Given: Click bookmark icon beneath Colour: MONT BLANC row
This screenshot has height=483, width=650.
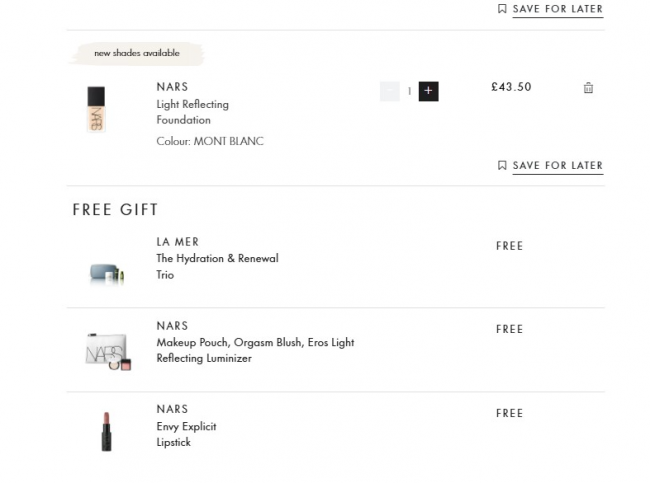Looking at the screenshot, I should tap(502, 166).
